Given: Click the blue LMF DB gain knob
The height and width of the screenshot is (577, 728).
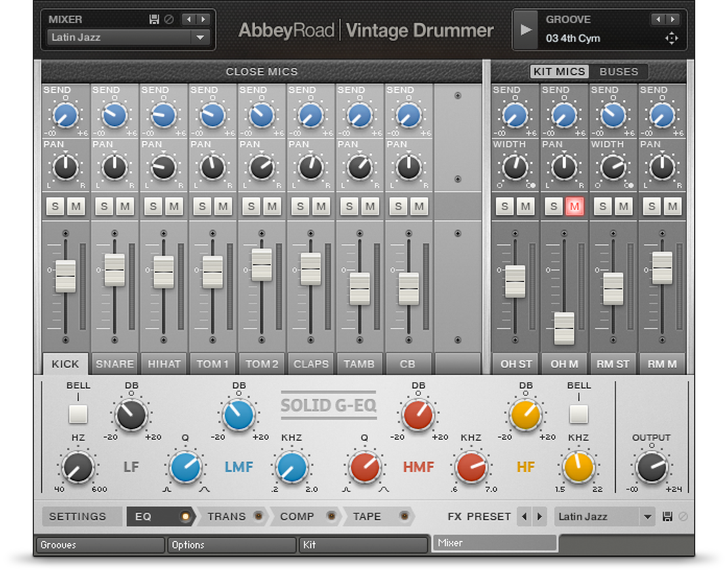Looking at the screenshot, I should point(238,414).
